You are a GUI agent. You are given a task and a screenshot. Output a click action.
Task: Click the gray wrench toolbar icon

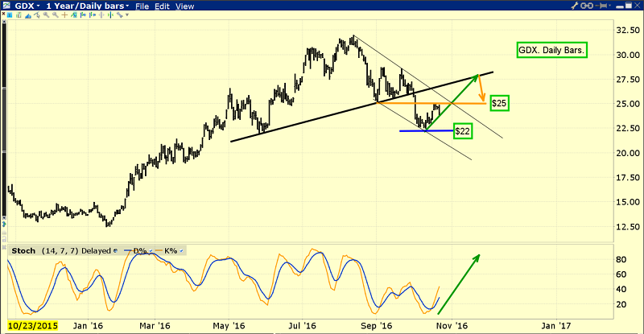click(x=119, y=14)
